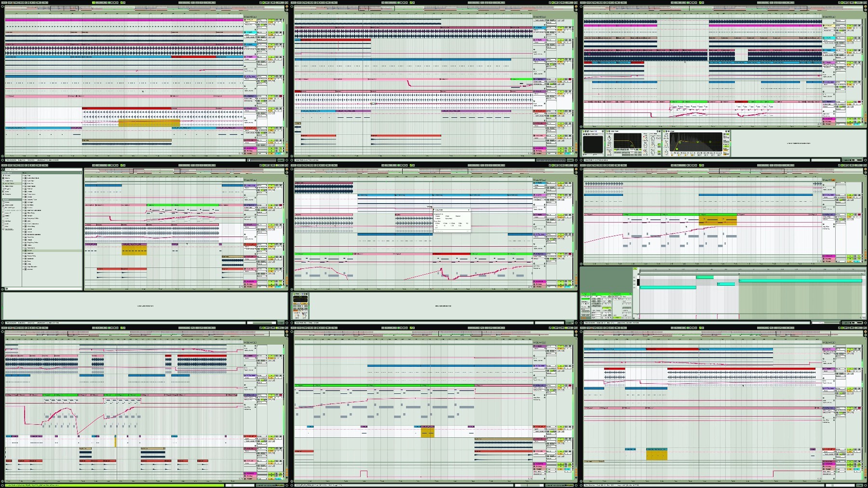
Task: Open the Clip box in MIDI clip view
Action: (x=585, y=294)
